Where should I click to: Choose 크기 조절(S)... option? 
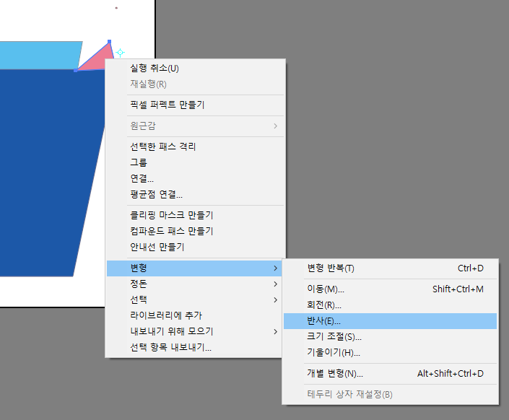[x=390, y=336]
